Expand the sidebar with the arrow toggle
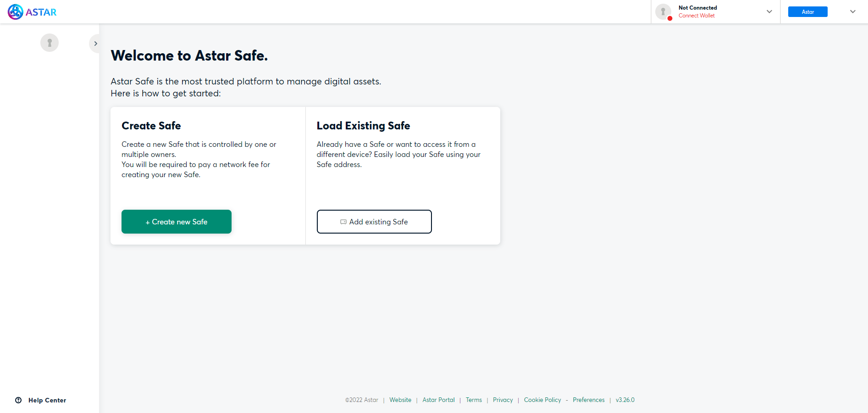The image size is (868, 413). [95, 44]
